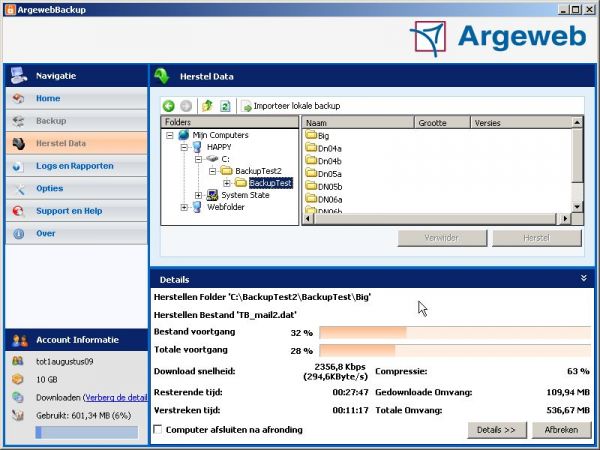
Task: Select the BackupTest2 tree item
Action: point(258,171)
